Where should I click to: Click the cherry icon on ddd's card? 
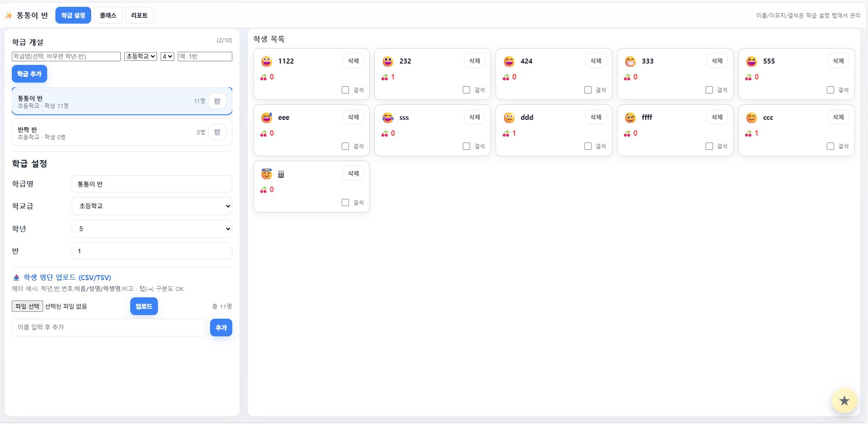pos(506,133)
